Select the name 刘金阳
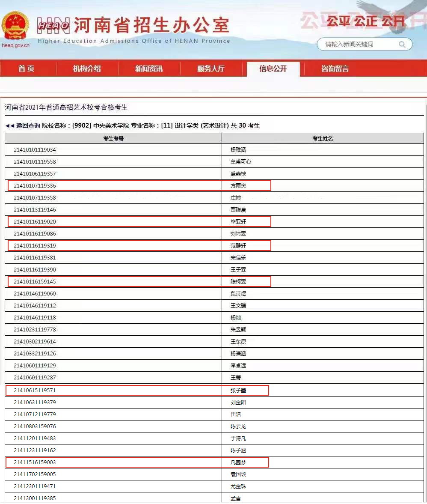This screenshot has height=504, width=427. pyautogui.click(x=238, y=403)
